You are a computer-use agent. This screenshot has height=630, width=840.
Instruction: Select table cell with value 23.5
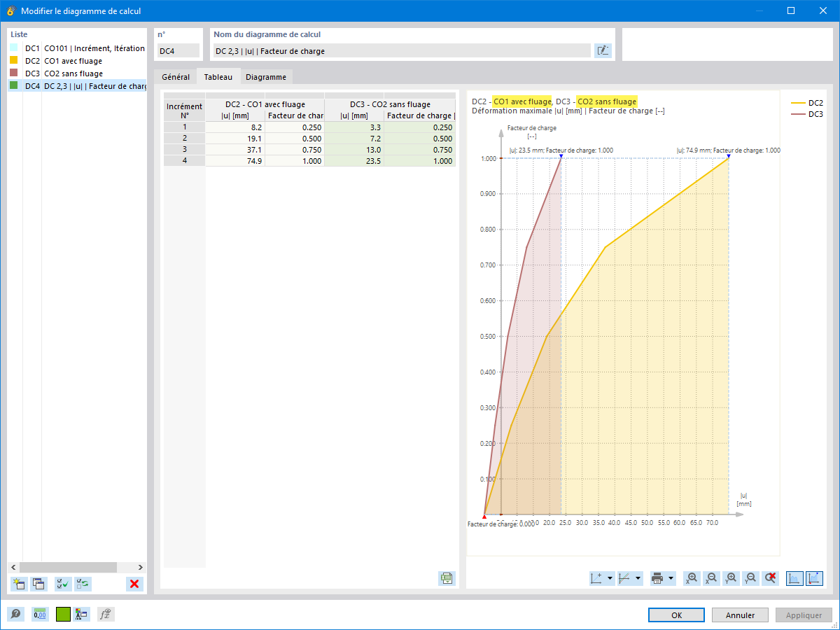tap(354, 160)
